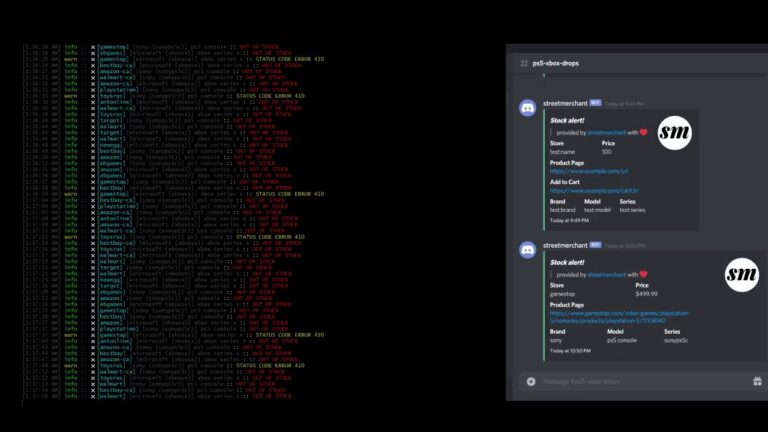This screenshot has height=432, width=768.
Task: Click the sm logo thumbnail in the test:name alert
Action: click(x=674, y=133)
